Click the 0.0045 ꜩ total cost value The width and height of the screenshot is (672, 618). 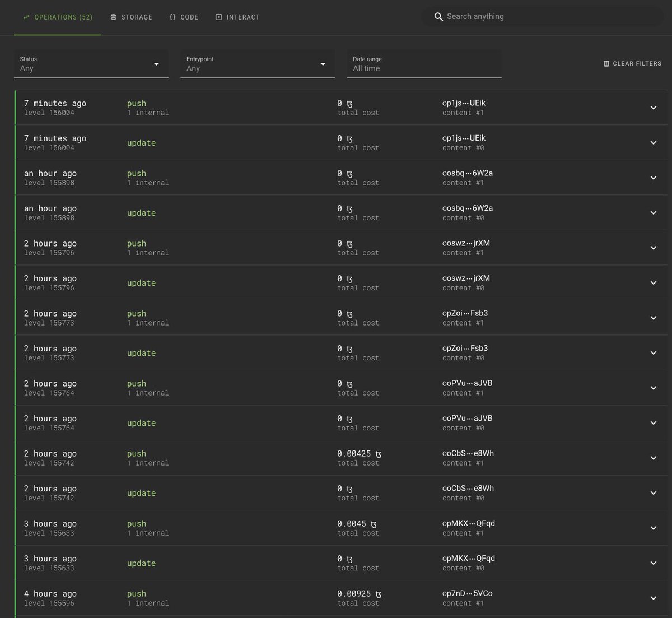[357, 524]
